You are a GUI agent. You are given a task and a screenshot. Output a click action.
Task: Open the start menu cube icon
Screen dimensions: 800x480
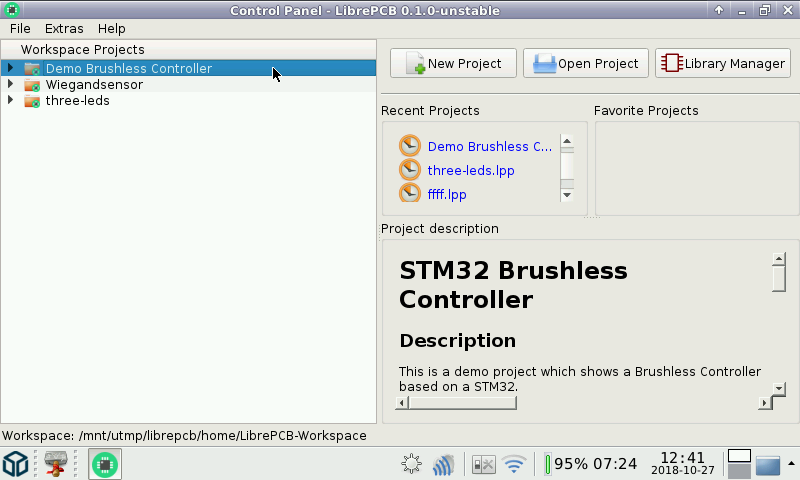[x=15, y=464]
